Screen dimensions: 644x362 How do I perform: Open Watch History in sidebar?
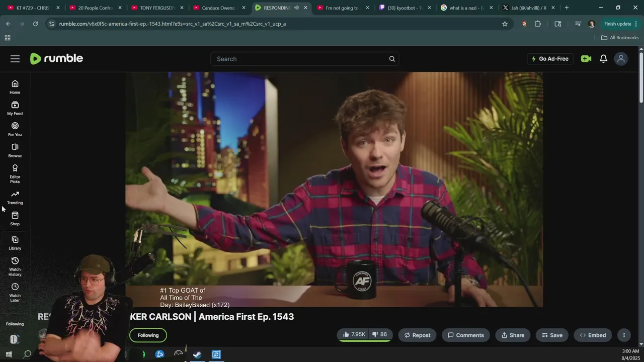pos(15,266)
